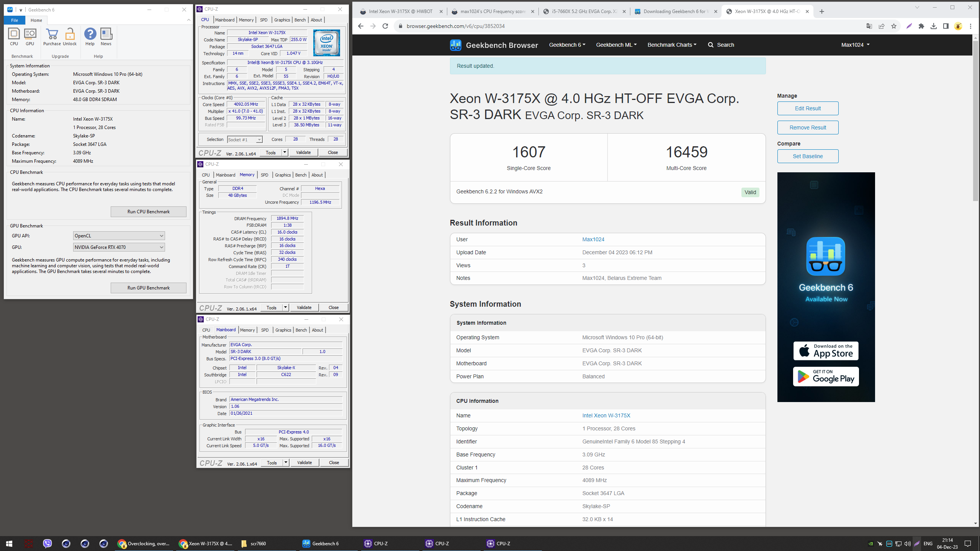Viewport: 980px width, 551px height.
Task: Close the max1024's CPU Frequency score tab
Action: (533, 11)
